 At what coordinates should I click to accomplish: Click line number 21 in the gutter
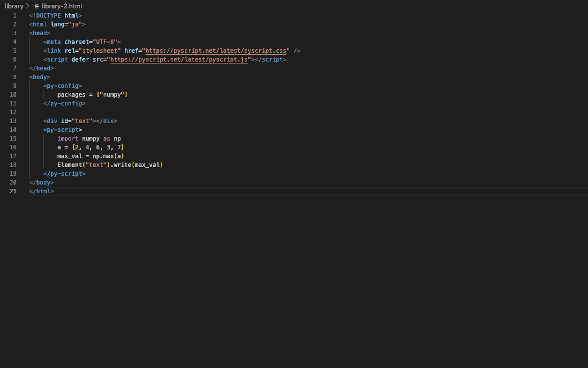click(13, 191)
